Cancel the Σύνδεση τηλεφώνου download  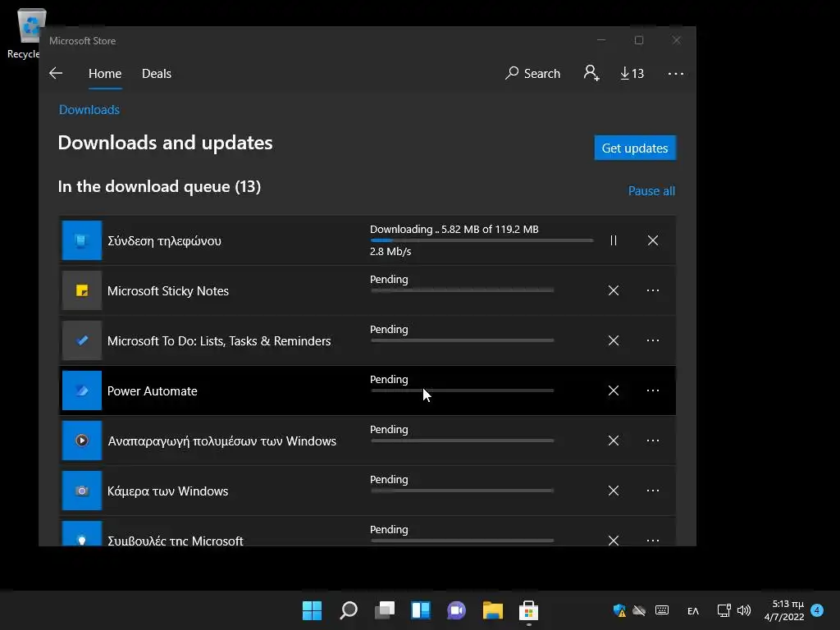coord(652,240)
